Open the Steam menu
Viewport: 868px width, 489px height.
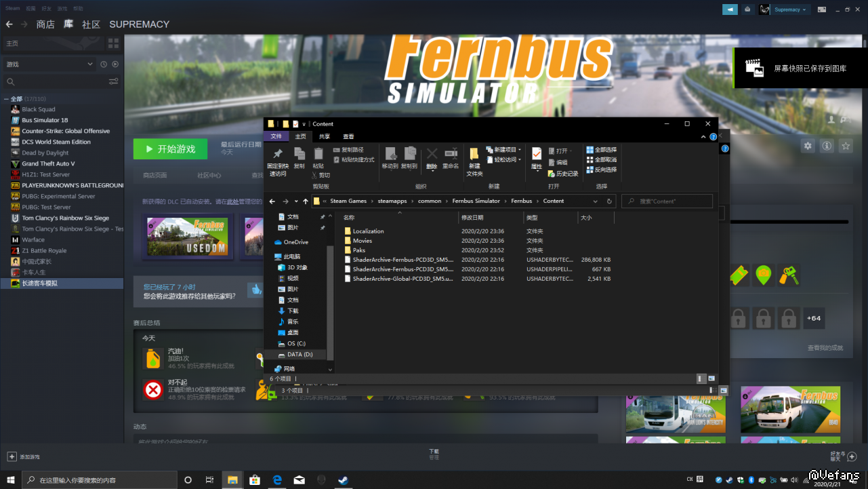tap(12, 9)
